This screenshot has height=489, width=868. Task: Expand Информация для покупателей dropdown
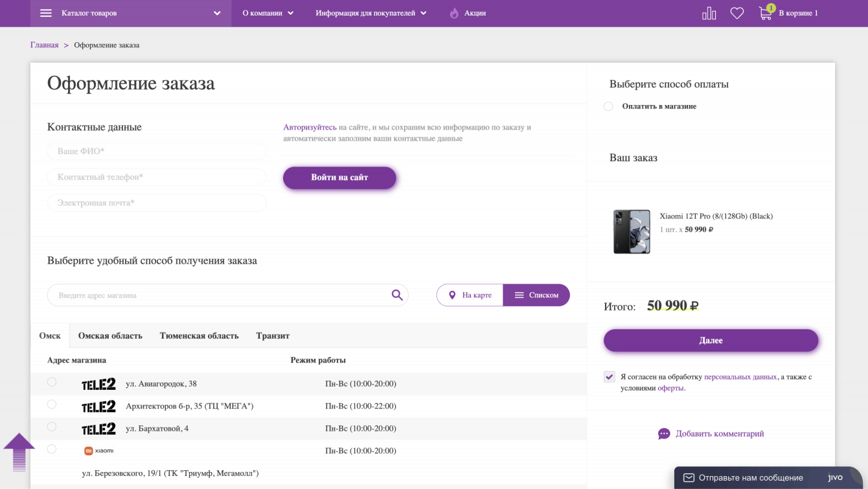(371, 13)
